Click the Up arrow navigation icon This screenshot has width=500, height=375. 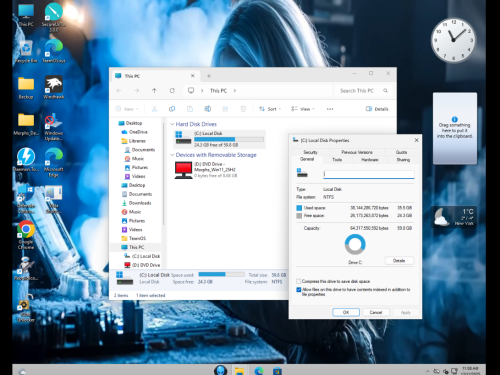pos(154,90)
